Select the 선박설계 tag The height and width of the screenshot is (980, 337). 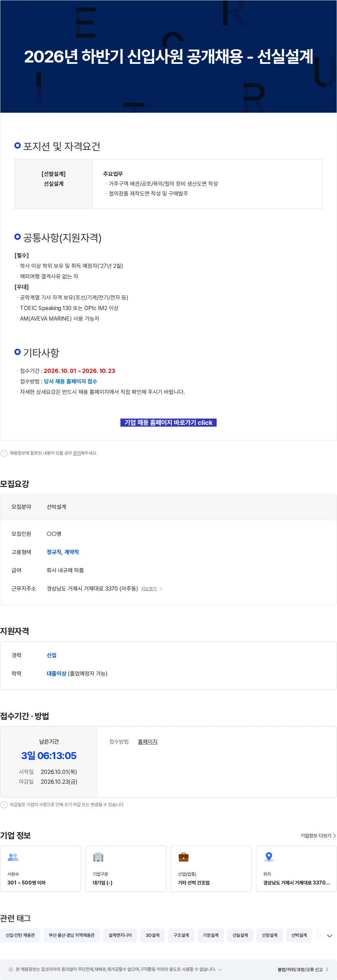pos(299,935)
